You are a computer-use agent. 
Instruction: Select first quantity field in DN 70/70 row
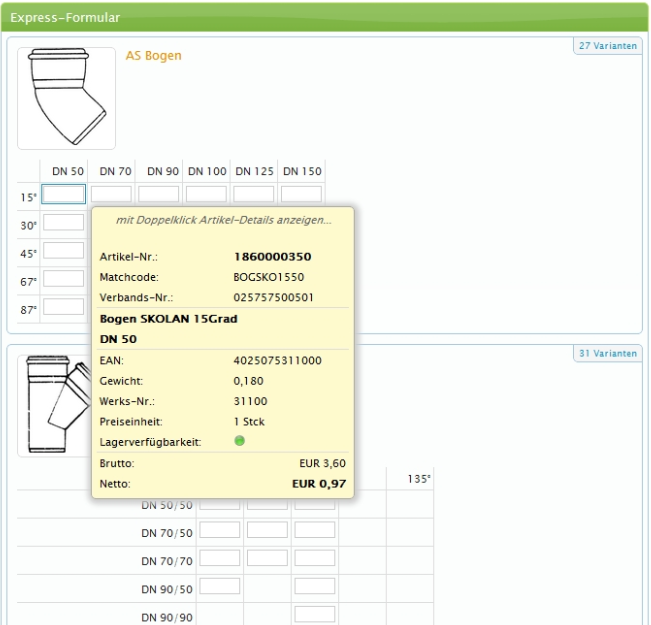coord(220,558)
